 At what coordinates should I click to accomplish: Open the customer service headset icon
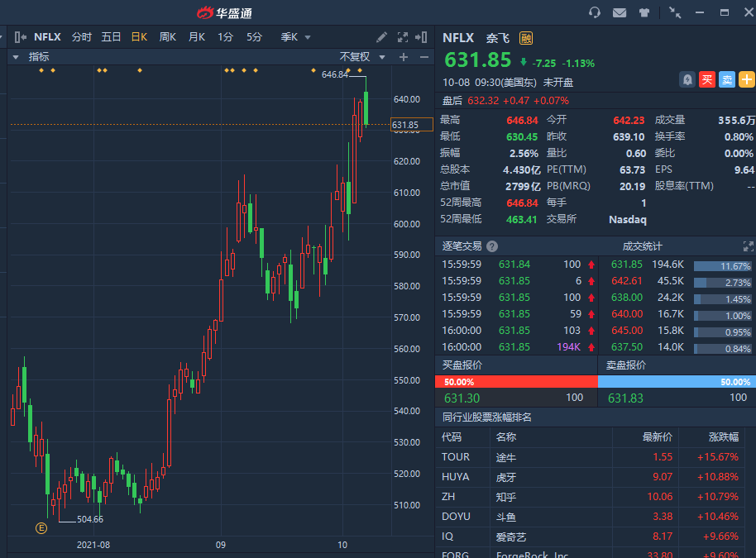point(595,12)
